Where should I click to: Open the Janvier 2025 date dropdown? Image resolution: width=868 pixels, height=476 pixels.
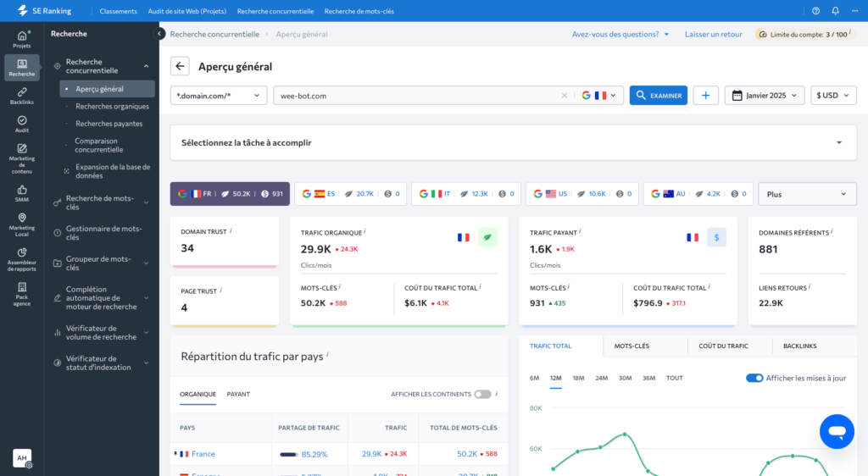765,95
